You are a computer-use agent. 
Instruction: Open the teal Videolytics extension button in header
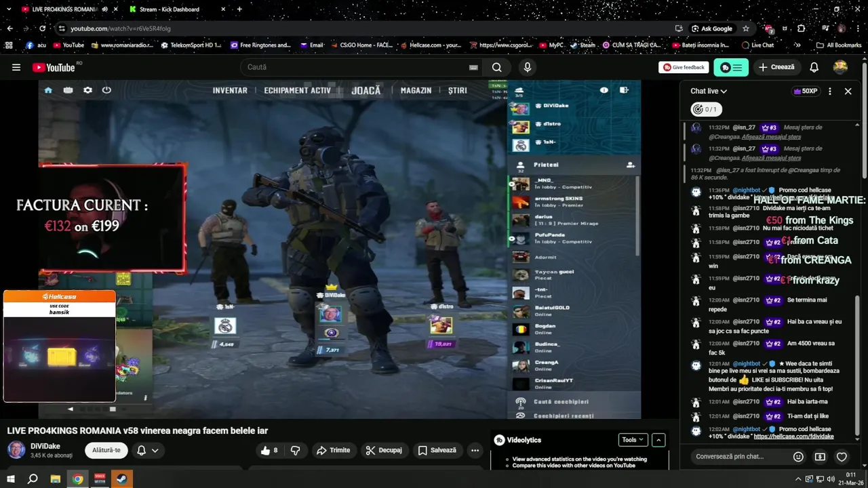tap(731, 67)
